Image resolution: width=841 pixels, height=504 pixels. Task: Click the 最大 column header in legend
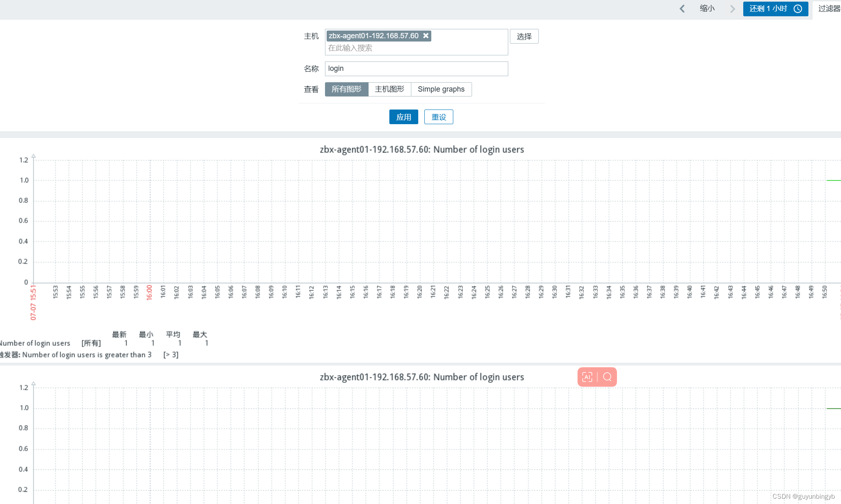200,334
